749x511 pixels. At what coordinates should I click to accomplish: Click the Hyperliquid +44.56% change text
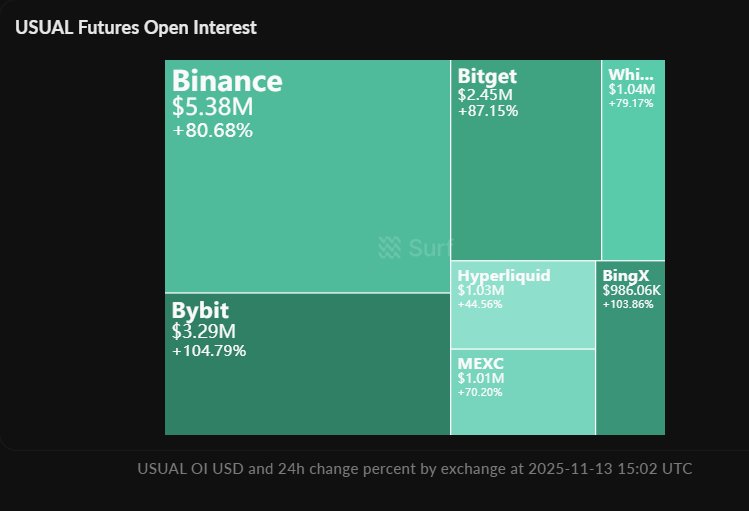(x=481, y=303)
